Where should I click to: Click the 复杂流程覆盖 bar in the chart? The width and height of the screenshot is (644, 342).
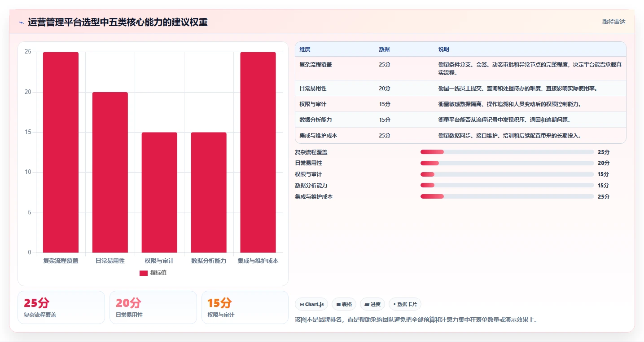coord(61,152)
